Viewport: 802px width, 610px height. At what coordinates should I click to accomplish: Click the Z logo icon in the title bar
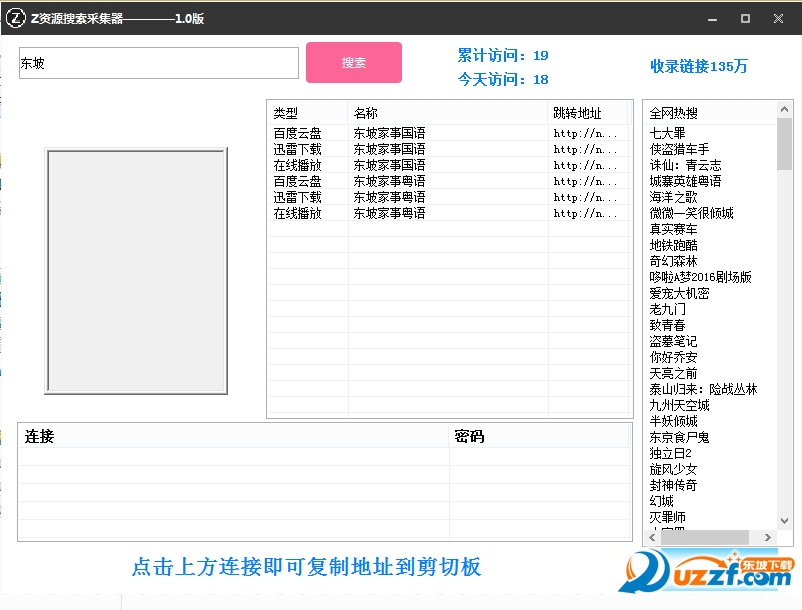coord(16,17)
